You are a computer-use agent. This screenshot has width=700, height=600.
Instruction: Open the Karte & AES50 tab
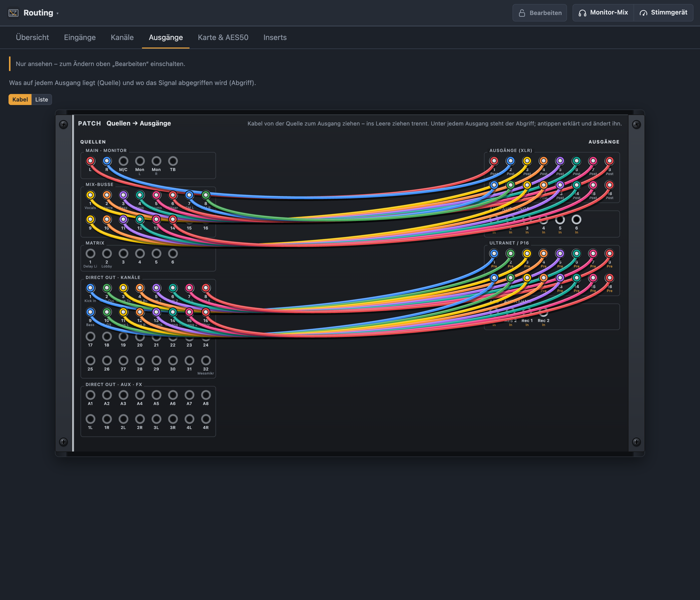coord(223,37)
